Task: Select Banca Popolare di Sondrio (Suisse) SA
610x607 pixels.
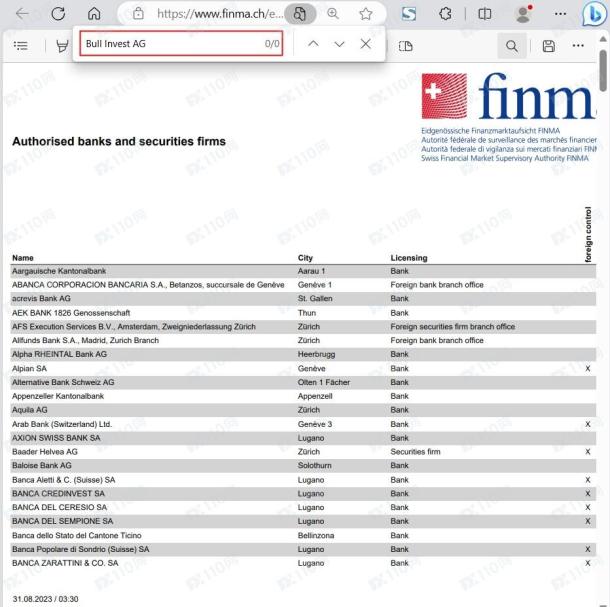Action: [x=81, y=549]
